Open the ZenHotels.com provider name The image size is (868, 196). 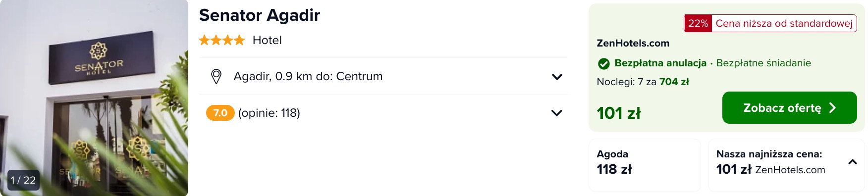(633, 43)
